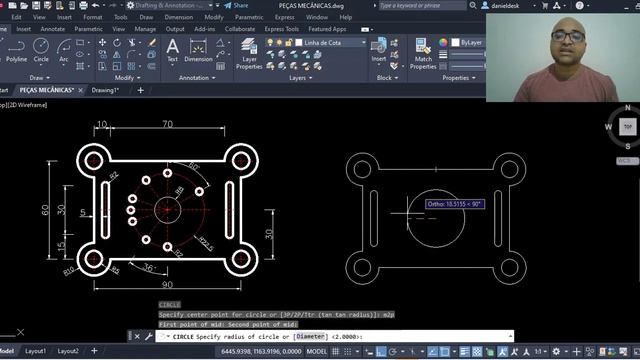Image resolution: width=640 pixels, height=360 pixels.
Task: Expand the Annotation panel
Action: 197,78
